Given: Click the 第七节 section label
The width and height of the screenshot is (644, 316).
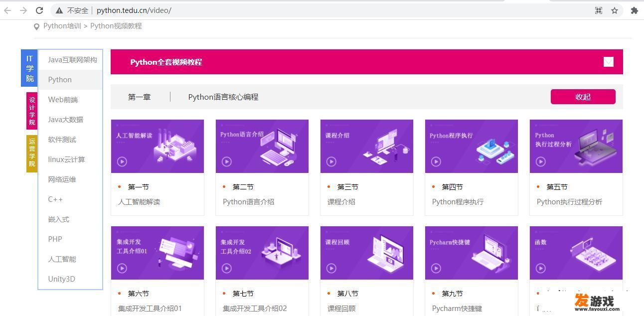Looking at the screenshot, I should tap(243, 294).
